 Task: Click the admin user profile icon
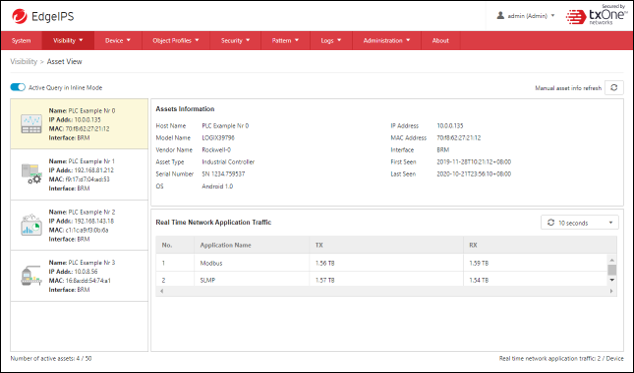500,15
